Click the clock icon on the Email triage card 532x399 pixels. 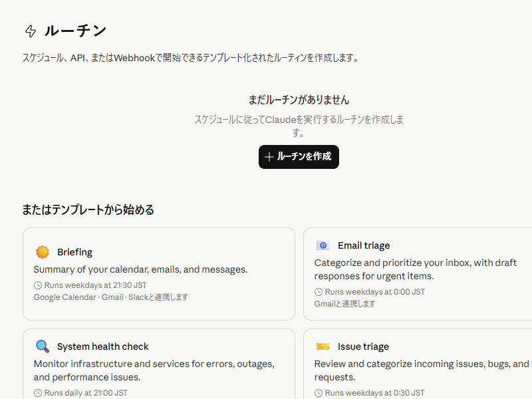pyautogui.click(x=318, y=292)
